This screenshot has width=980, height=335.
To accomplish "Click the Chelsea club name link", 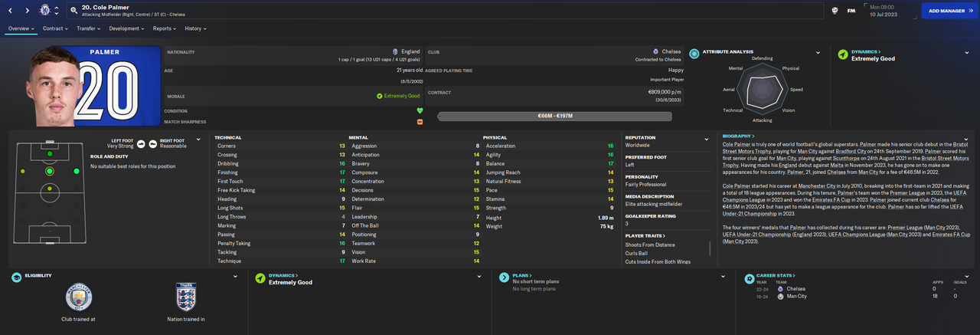I will pos(671,51).
